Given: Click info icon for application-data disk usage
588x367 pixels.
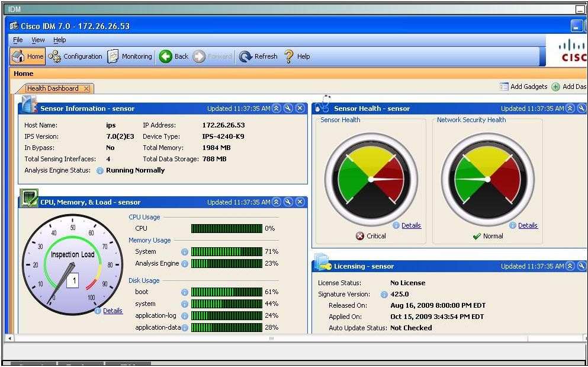Looking at the screenshot, I should 185,327.
